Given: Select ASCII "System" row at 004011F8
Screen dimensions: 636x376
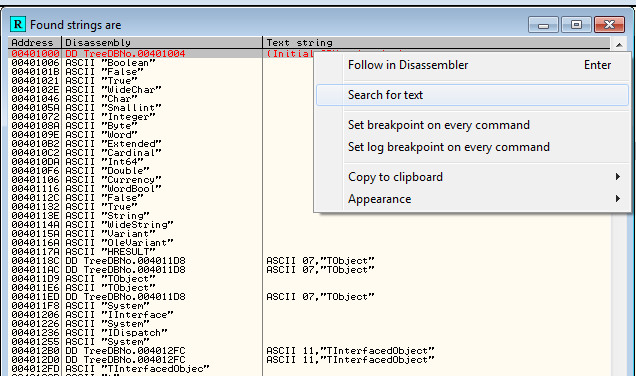Looking at the screenshot, I should [309, 305].
